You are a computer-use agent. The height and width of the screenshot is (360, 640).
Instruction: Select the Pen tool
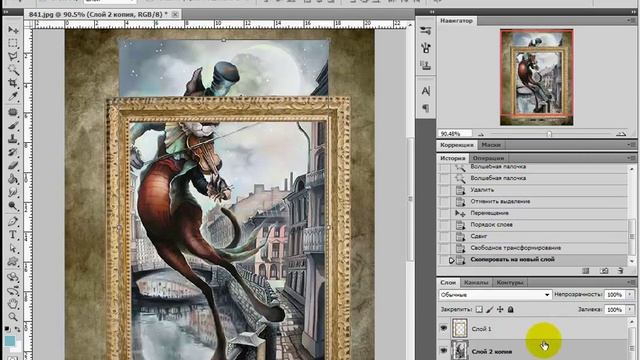pyautogui.click(x=13, y=221)
